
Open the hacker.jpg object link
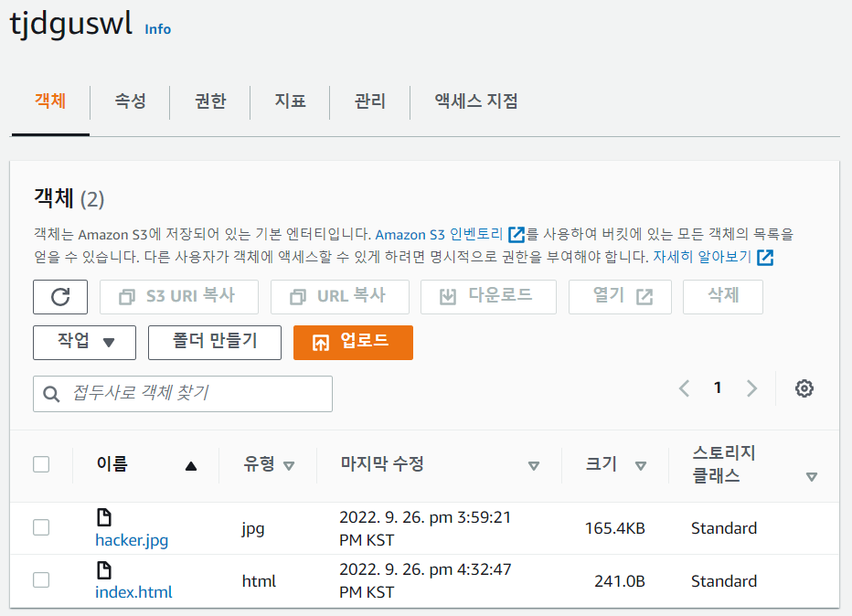[132, 540]
